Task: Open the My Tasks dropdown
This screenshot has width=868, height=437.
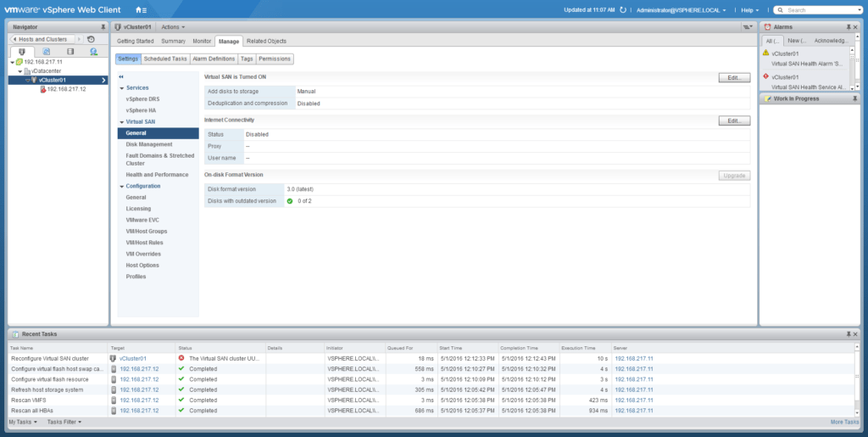Action: (x=23, y=422)
